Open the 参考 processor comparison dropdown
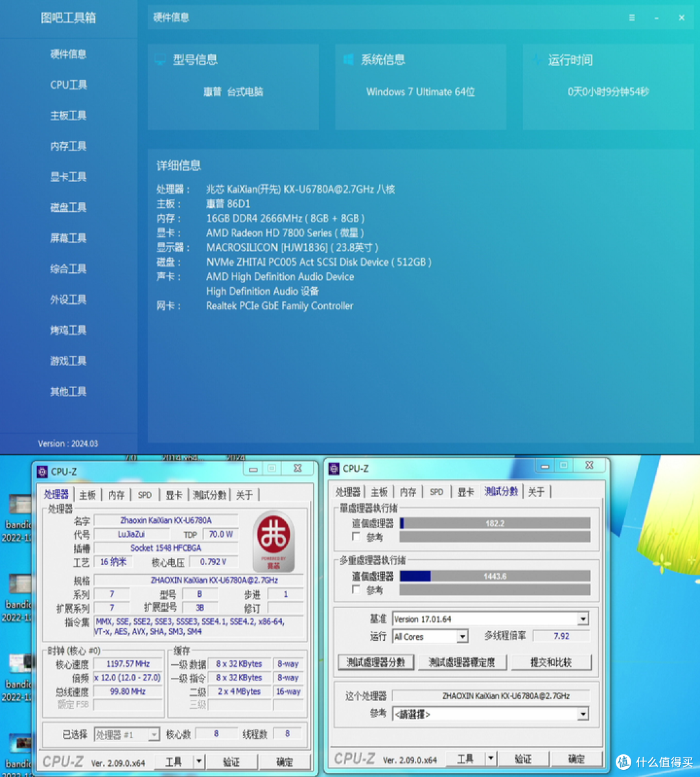The width and height of the screenshot is (700, 777). click(582, 713)
